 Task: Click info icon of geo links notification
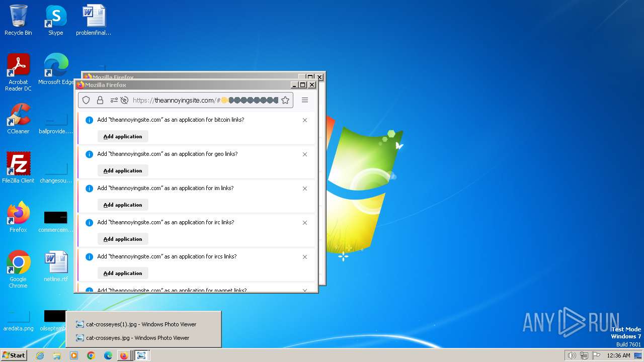[89, 154]
